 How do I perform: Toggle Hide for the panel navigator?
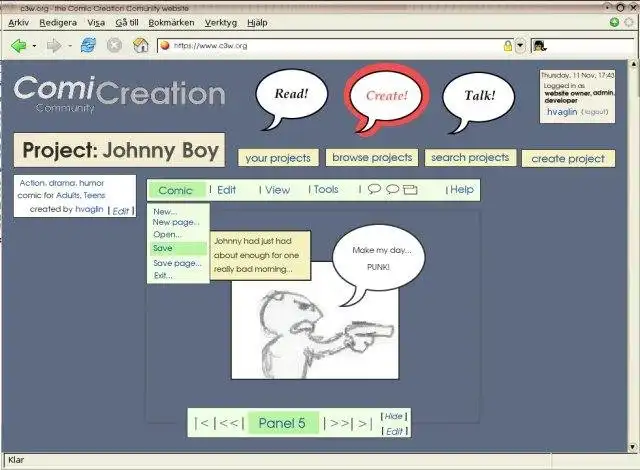[x=394, y=417]
